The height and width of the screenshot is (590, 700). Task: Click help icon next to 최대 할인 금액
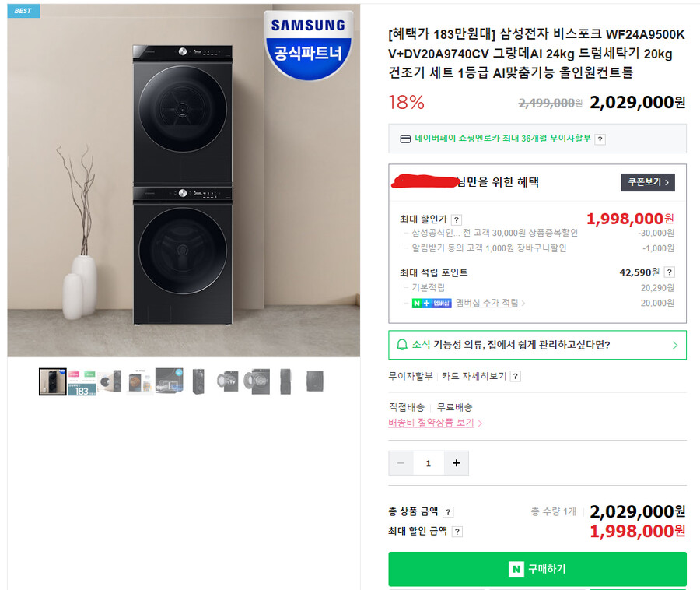[457, 532]
